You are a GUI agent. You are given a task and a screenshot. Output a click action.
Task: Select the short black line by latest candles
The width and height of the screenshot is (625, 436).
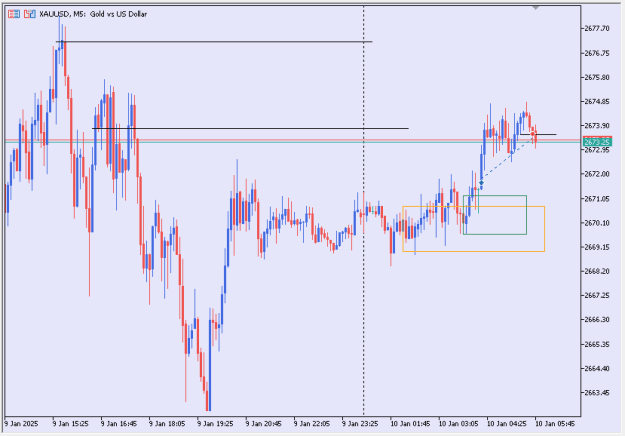pos(538,134)
